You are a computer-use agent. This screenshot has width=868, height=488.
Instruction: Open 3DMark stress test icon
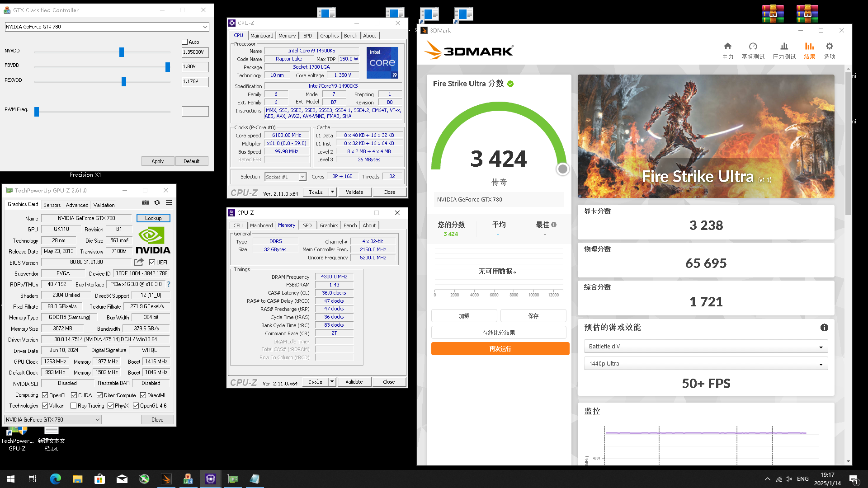point(784,46)
